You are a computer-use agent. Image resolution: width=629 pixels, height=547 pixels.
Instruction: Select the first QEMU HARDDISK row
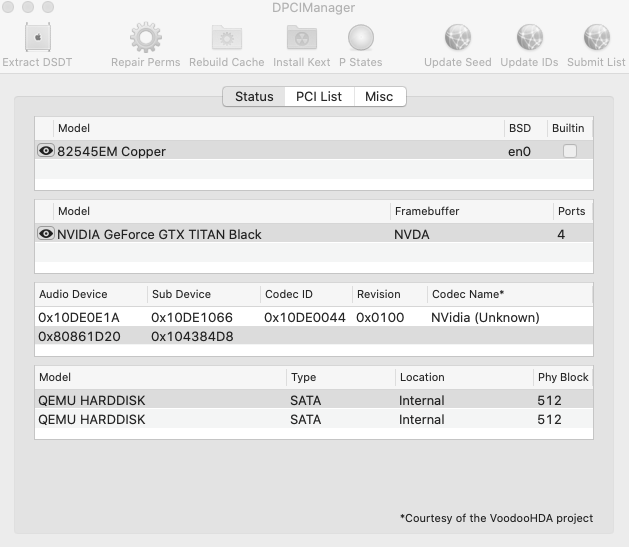(x=314, y=399)
